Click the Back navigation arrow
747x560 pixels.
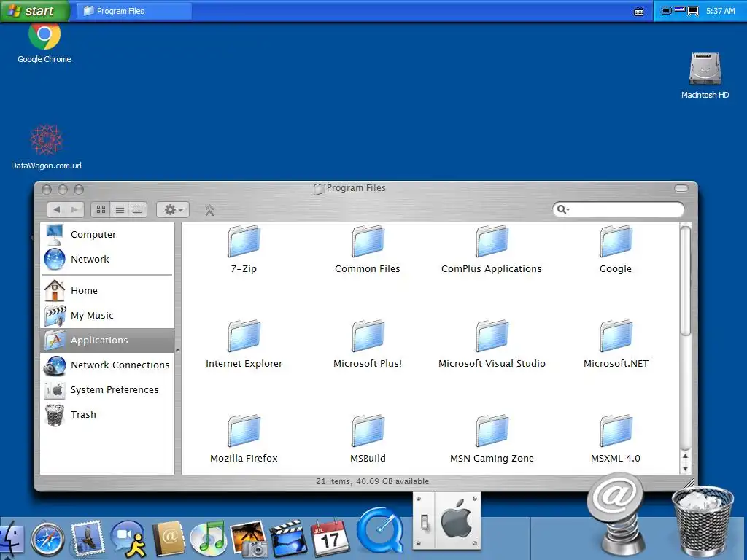57,209
